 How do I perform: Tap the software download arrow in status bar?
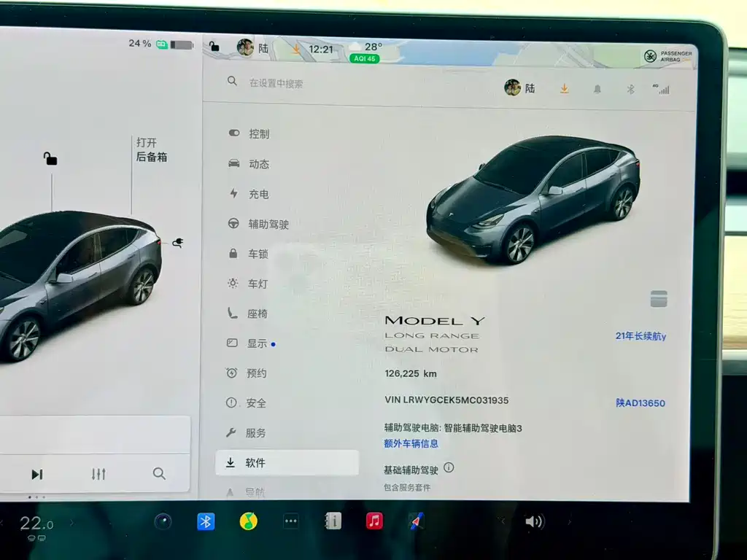click(296, 49)
